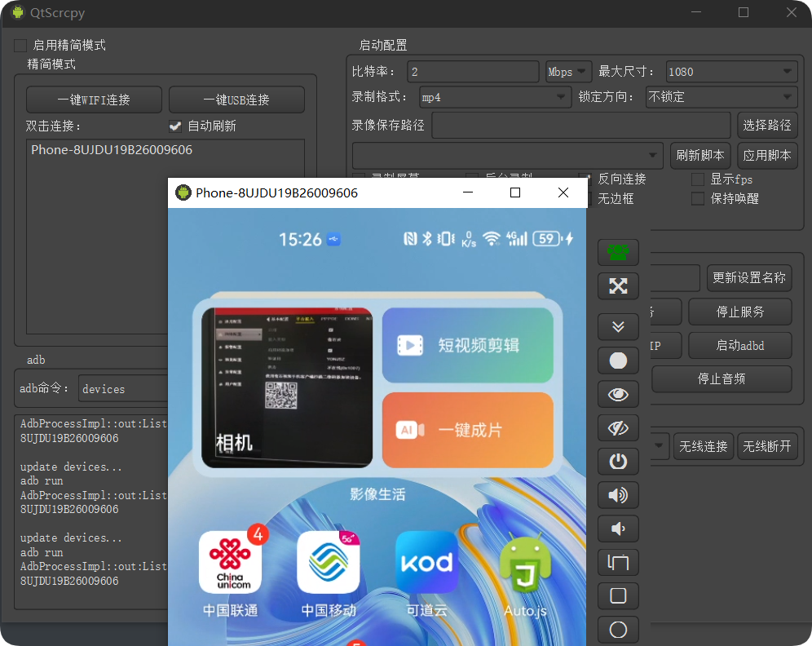Click the group control icon on control bar
Screen dimensions: 812x646
(618, 252)
